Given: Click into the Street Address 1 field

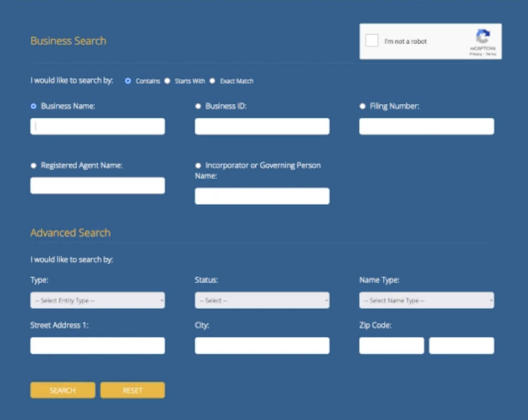Looking at the screenshot, I should click(x=97, y=345).
